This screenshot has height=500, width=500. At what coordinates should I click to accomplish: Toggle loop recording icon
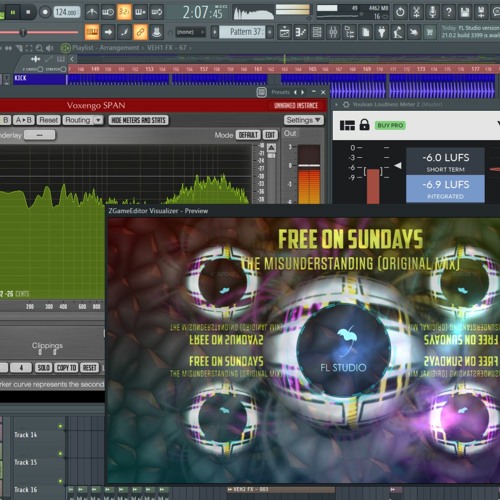(x=156, y=12)
